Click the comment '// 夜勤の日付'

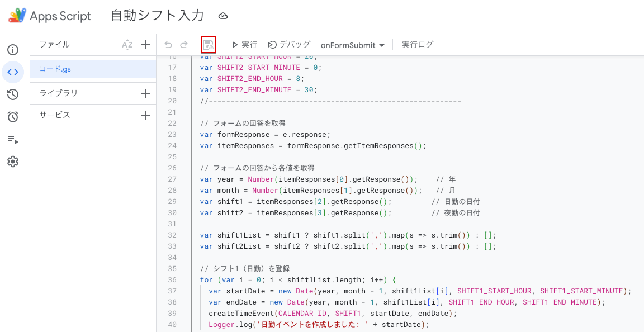456,213
